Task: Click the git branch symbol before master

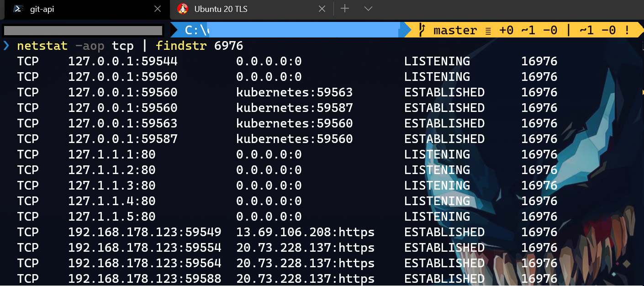Action: pos(422,30)
